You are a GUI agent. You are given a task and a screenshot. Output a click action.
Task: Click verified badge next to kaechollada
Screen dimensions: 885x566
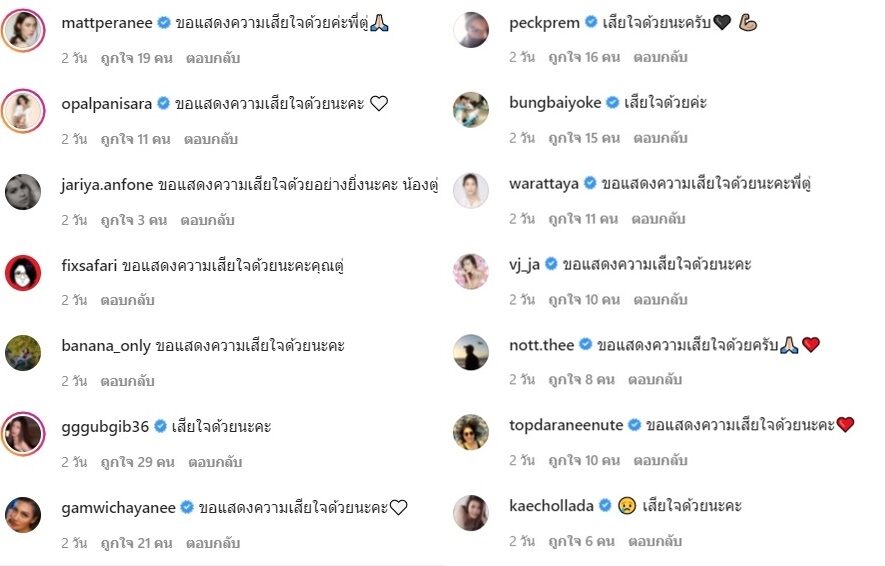605,505
